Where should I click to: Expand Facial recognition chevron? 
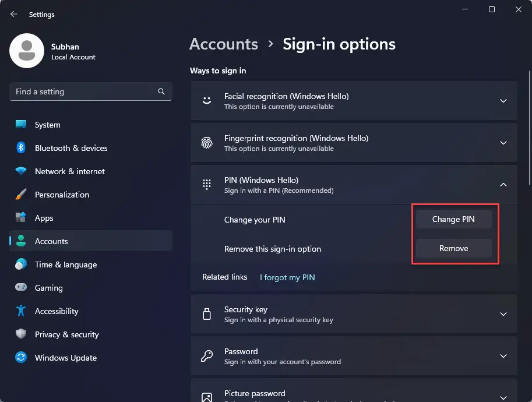tap(503, 101)
